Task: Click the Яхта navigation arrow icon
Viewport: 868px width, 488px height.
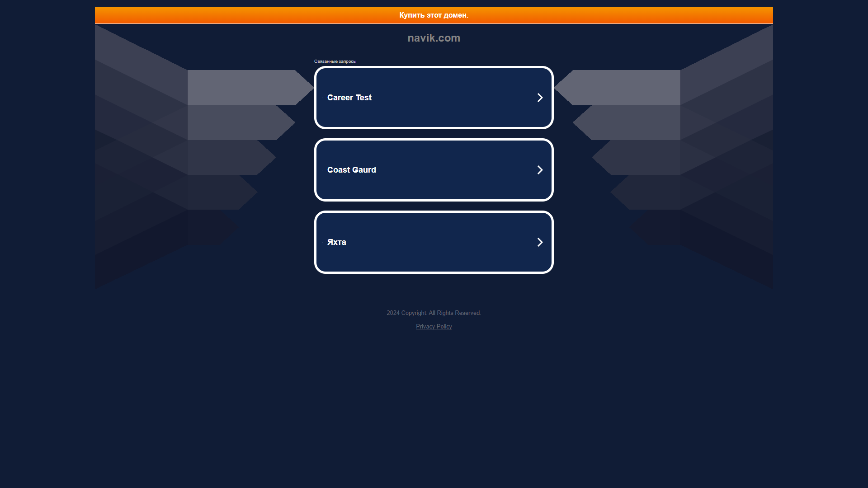Action: point(539,242)
